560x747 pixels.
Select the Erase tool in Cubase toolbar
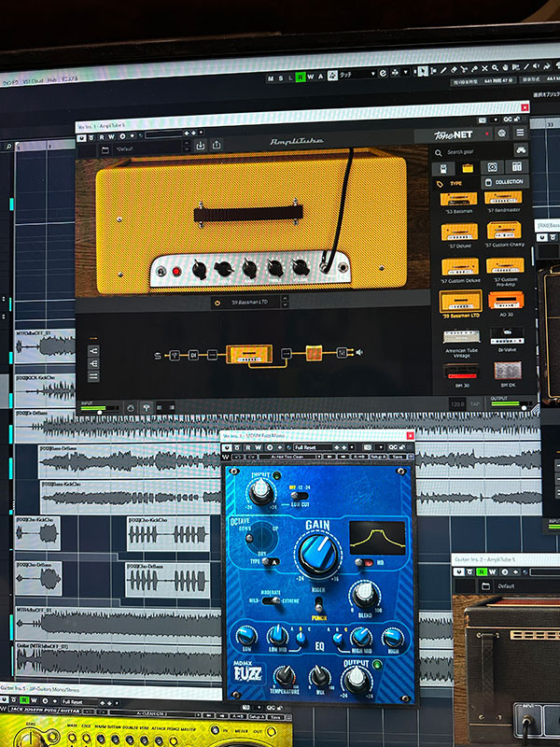(454, 69)
